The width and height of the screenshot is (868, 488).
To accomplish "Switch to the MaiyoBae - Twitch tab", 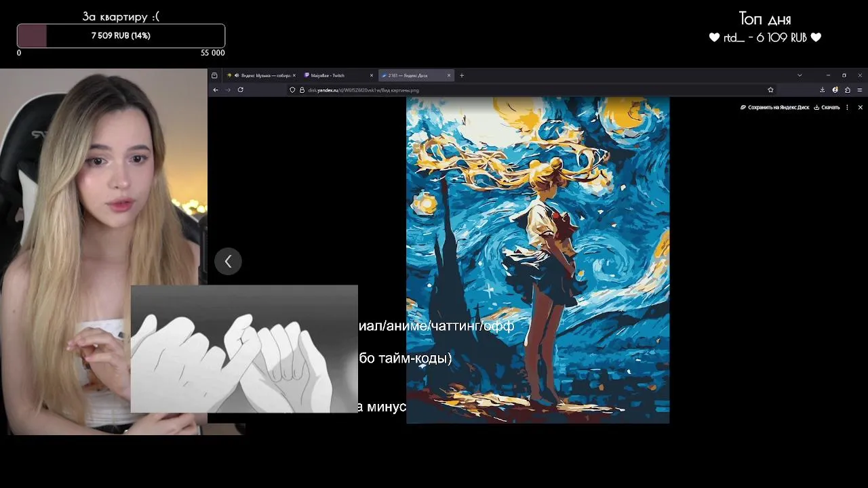I will pyautogui.click(x=339, y=75).
